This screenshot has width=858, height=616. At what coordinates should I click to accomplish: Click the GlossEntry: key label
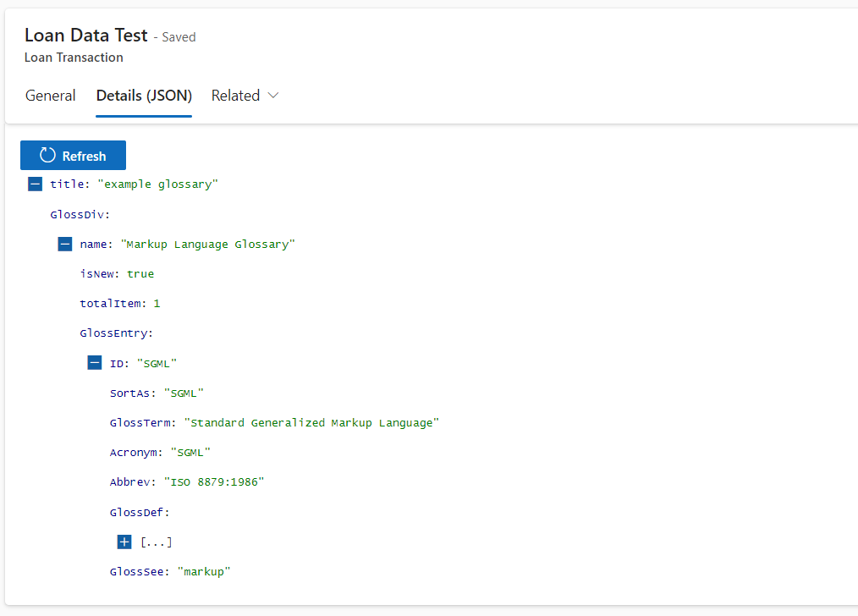click(117, 333)
